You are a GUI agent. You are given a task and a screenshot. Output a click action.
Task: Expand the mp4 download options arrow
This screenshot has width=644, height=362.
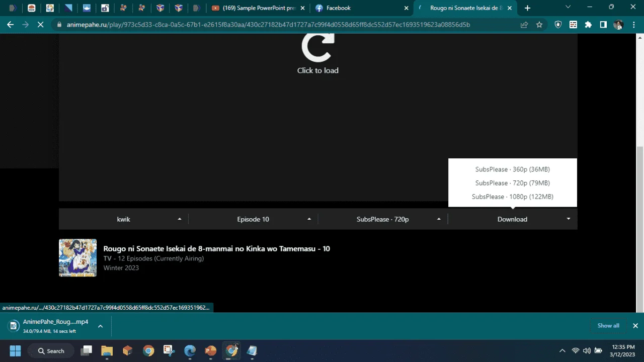(x=100, y=326)
